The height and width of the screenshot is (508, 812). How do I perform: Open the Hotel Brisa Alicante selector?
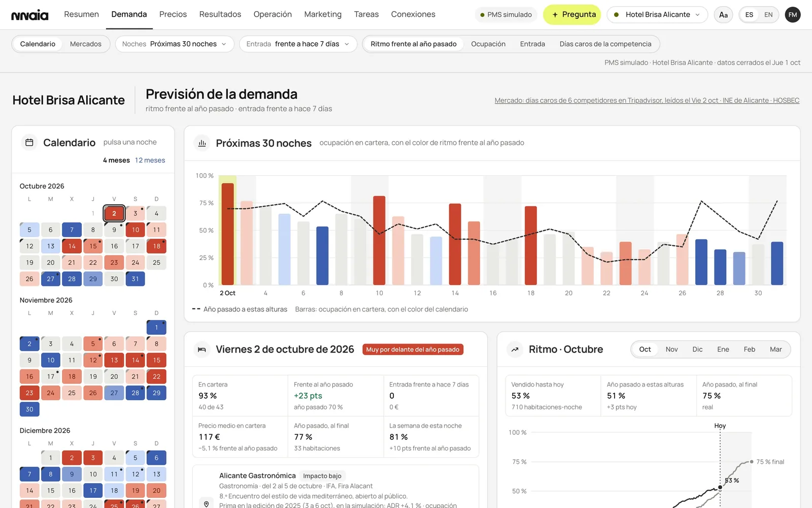(657, 15)
